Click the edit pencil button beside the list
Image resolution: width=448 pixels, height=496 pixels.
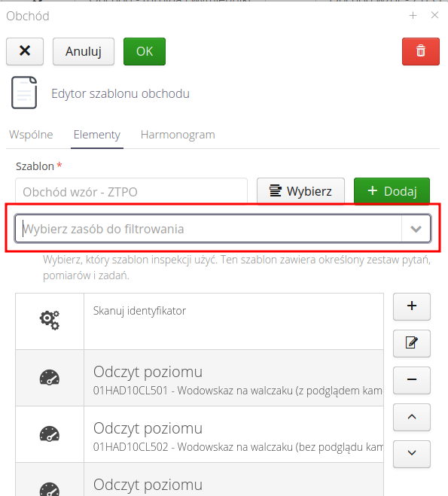pos(412,343)
